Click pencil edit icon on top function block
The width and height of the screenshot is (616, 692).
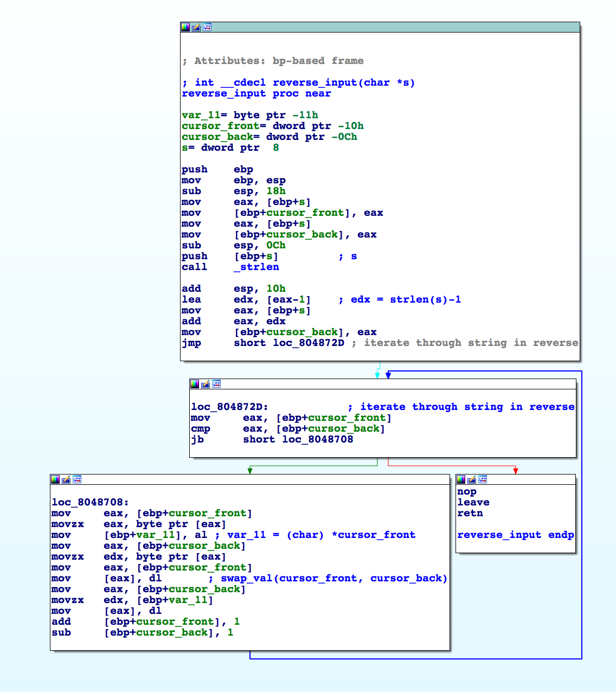click(x=196, y=27)
